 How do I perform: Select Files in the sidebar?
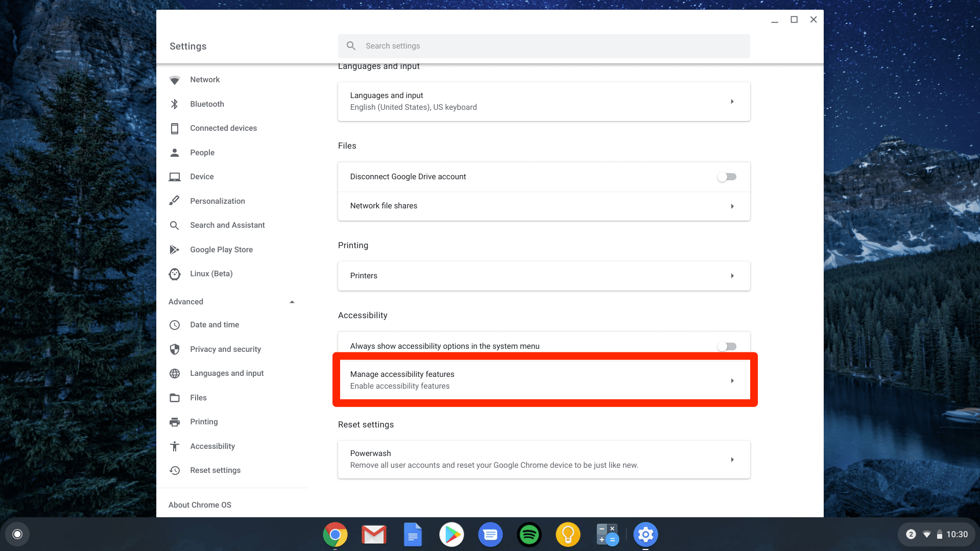(x=198, y=398)
